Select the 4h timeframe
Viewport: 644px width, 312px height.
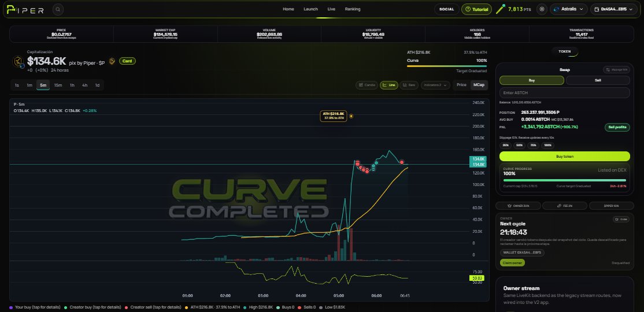tap(84, 86)
